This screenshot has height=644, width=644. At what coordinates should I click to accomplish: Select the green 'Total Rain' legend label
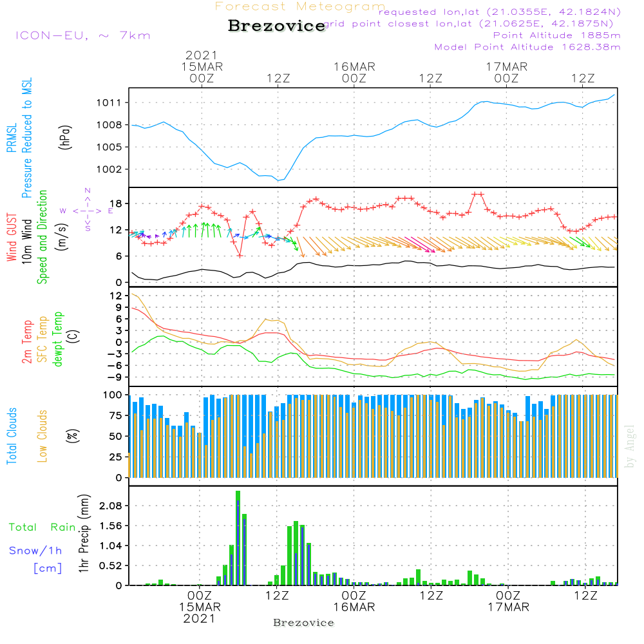[43, 527]
